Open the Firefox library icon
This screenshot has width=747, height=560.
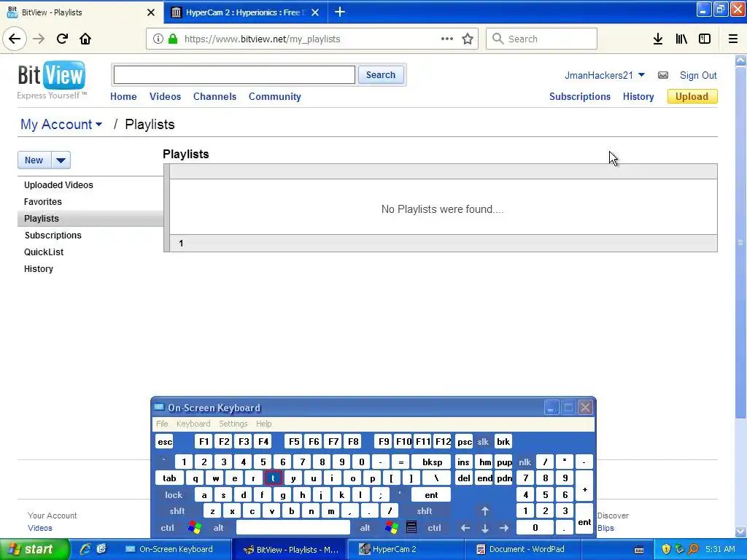coord(681,39)
